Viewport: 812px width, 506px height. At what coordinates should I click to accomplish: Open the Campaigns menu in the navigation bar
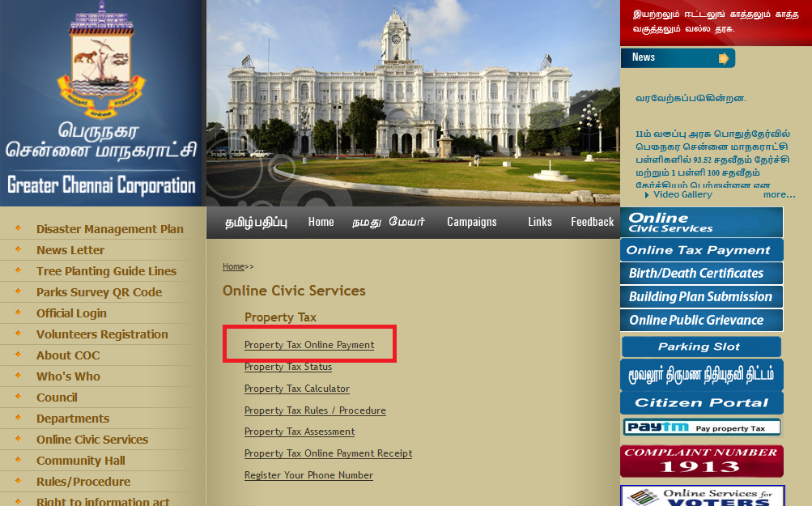pos(471,221)
